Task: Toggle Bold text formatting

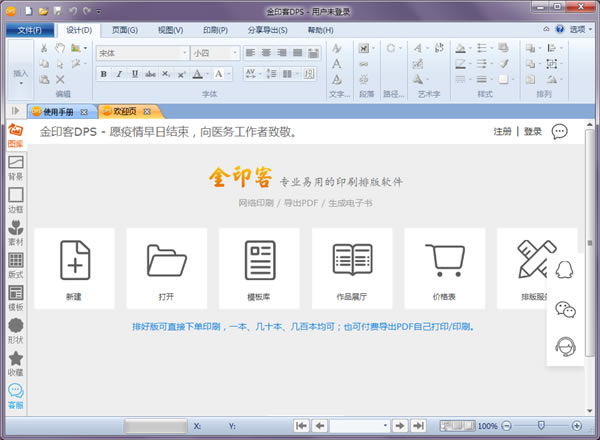Action: pos(103,73)
